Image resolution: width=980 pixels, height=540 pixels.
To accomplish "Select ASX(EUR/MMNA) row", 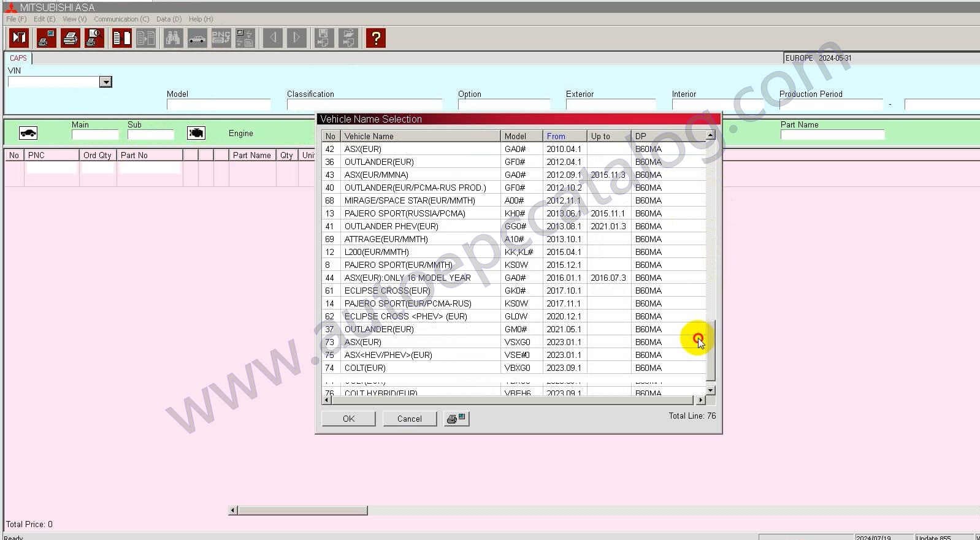I will (x=514, y=175).
